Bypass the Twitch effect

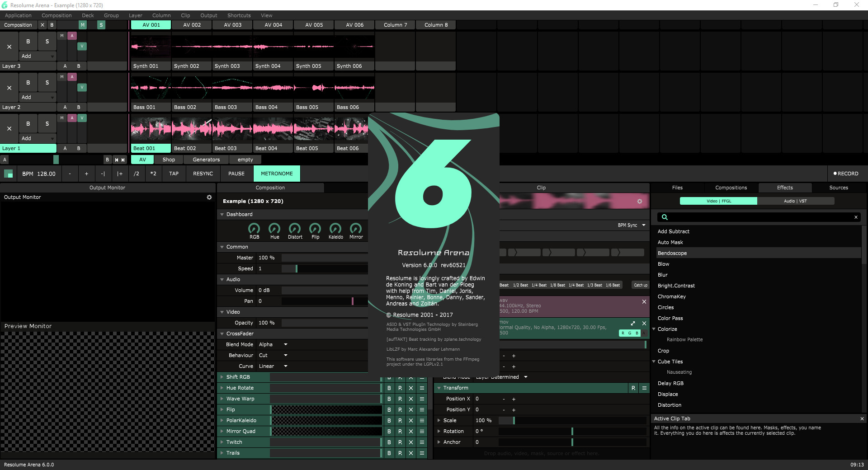pyautogui.click(x=389, y=442)
